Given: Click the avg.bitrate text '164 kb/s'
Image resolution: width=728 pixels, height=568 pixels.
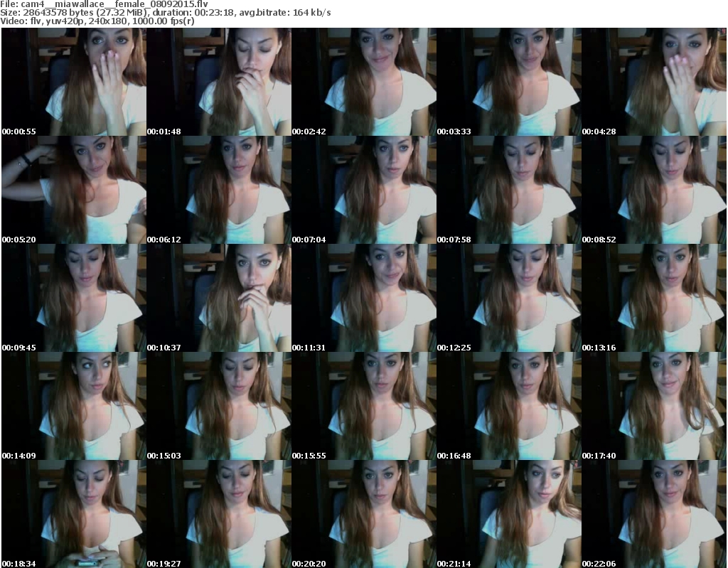Looking at the screenshot, I should (312, 13).
